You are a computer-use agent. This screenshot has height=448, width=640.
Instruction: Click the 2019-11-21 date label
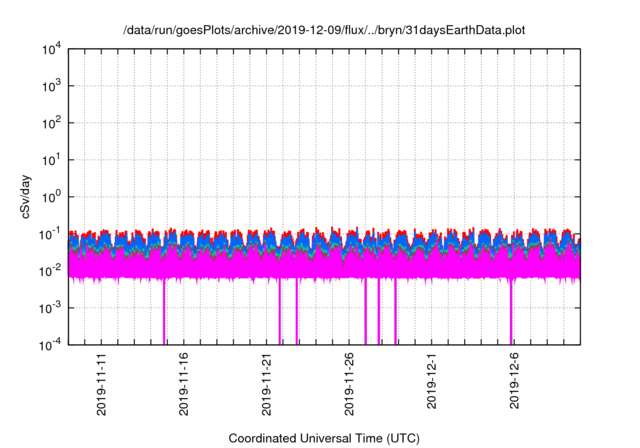pyautogui.click(x=266, y=384)
